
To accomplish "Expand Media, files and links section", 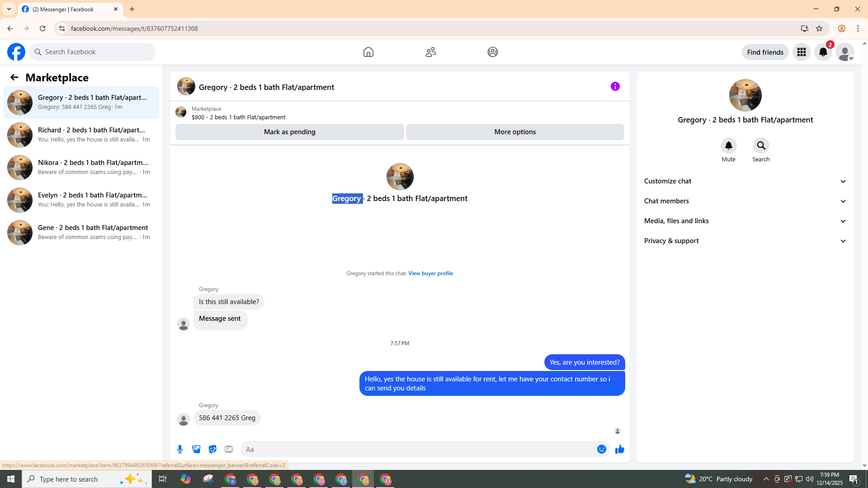I will point(745,221).
